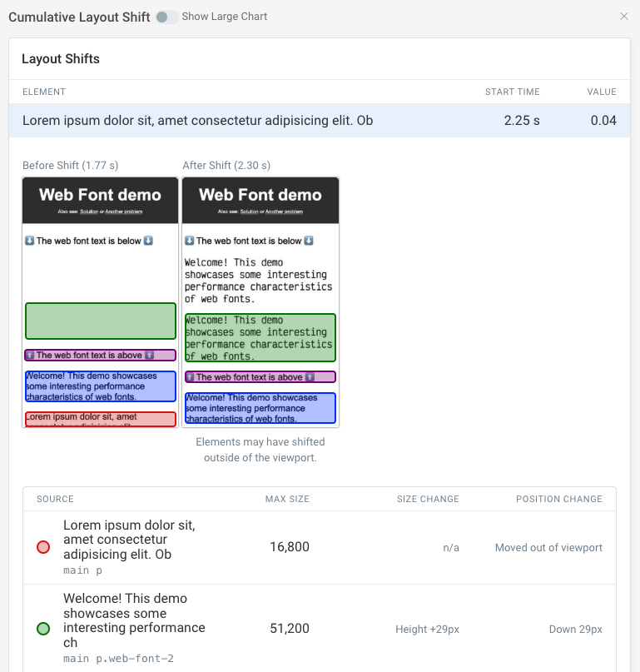This screenshot has height=672, width=640.
Task: Click the Moved out of viewport link
Action: coord(548,548)
